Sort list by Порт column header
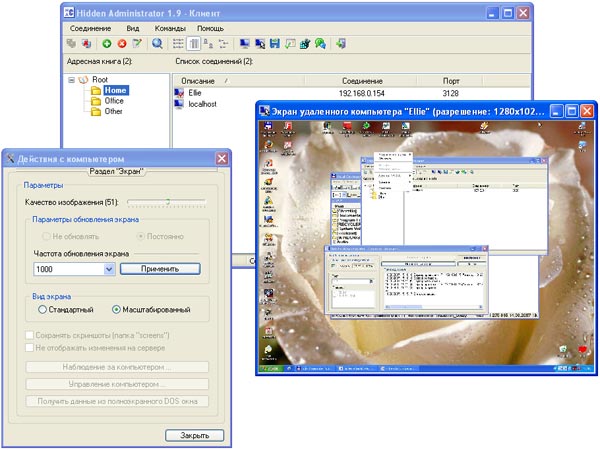The height and width of the screenshot is (450, 600). (x=450, y=81)
